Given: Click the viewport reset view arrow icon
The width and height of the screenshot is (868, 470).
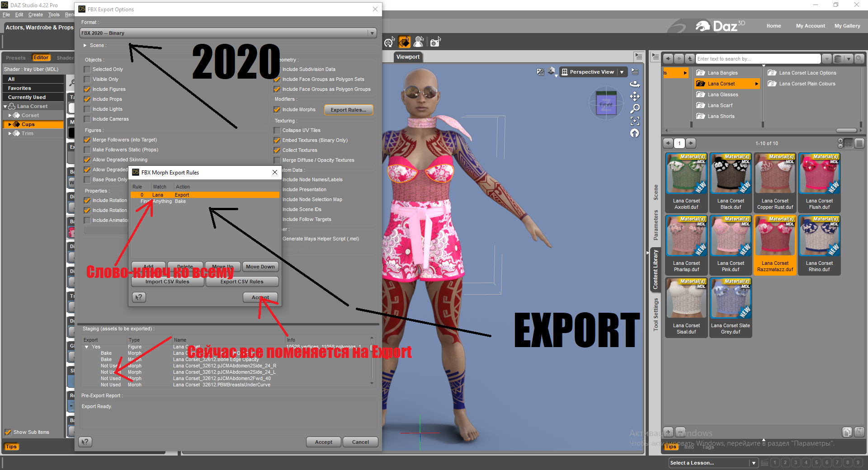Looking at the screenshot, I should 635,133.
